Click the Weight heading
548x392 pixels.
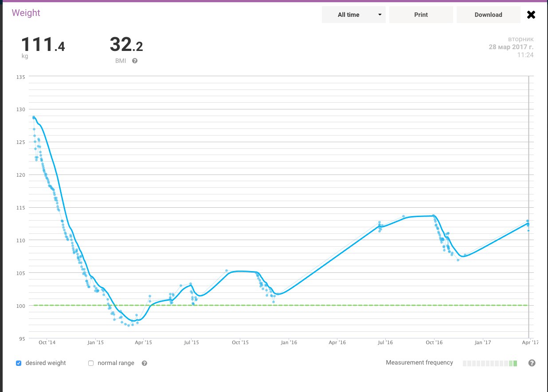pos(26,13)
